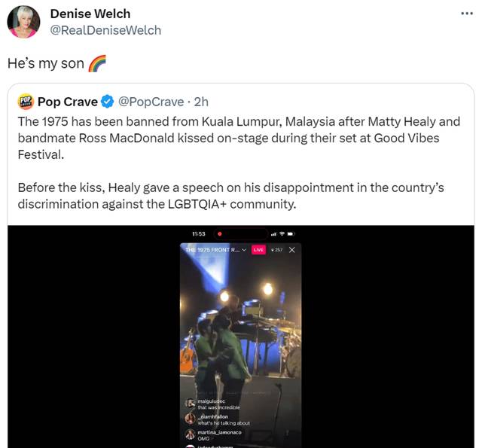Image resolution: width=488 pixels, height=448 pixels.
Task: Open the Pop Crave account name
Action: (x=68, y=102)
